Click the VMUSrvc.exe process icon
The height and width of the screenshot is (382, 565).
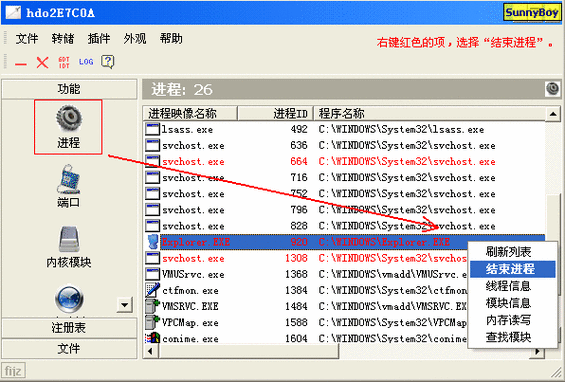152,274
